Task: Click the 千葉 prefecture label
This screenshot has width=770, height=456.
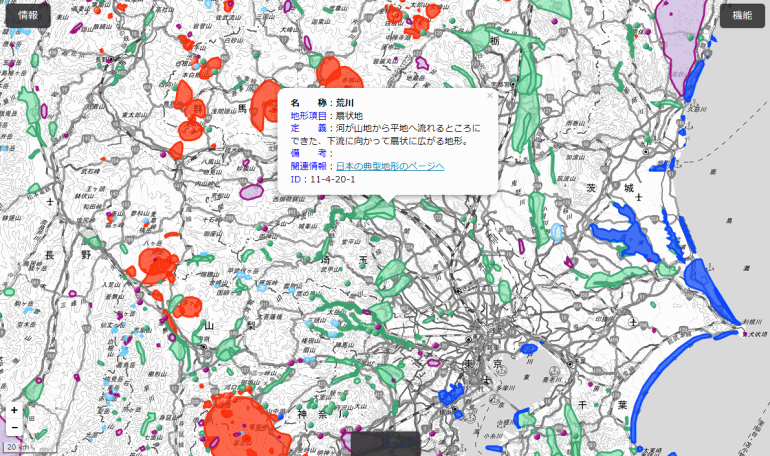Action: [602, 405]
